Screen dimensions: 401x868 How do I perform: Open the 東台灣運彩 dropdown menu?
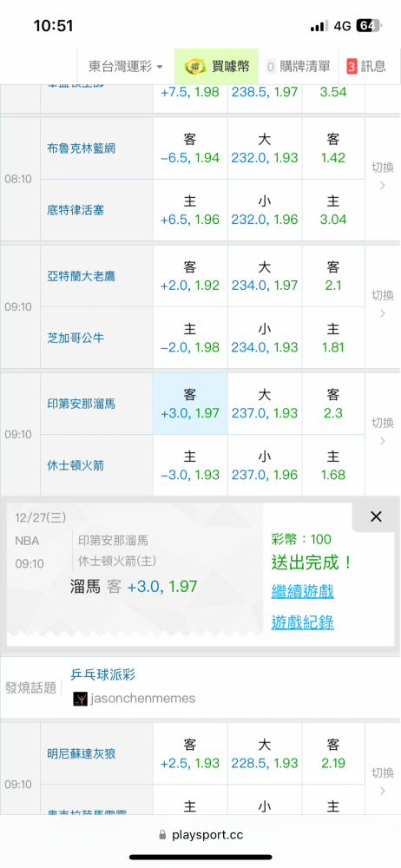pyautogui.click(x=126, y=67)
